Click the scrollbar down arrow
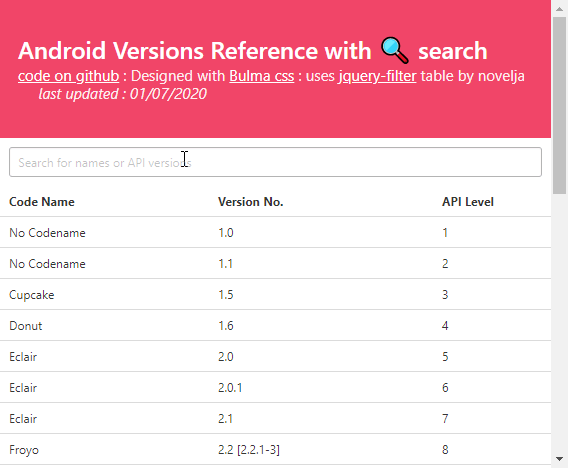568x468 pixels. (x=560, y=459)
